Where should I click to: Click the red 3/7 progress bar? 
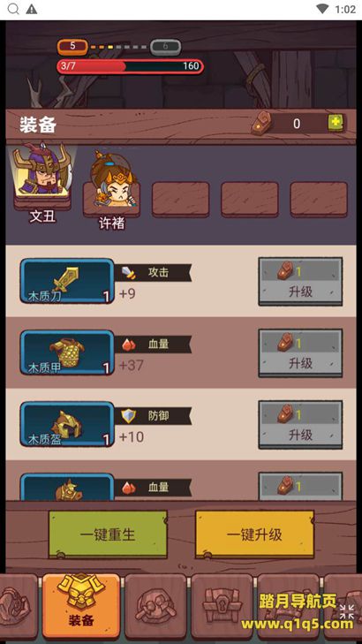pyautogui.click(x=130, y=66)
